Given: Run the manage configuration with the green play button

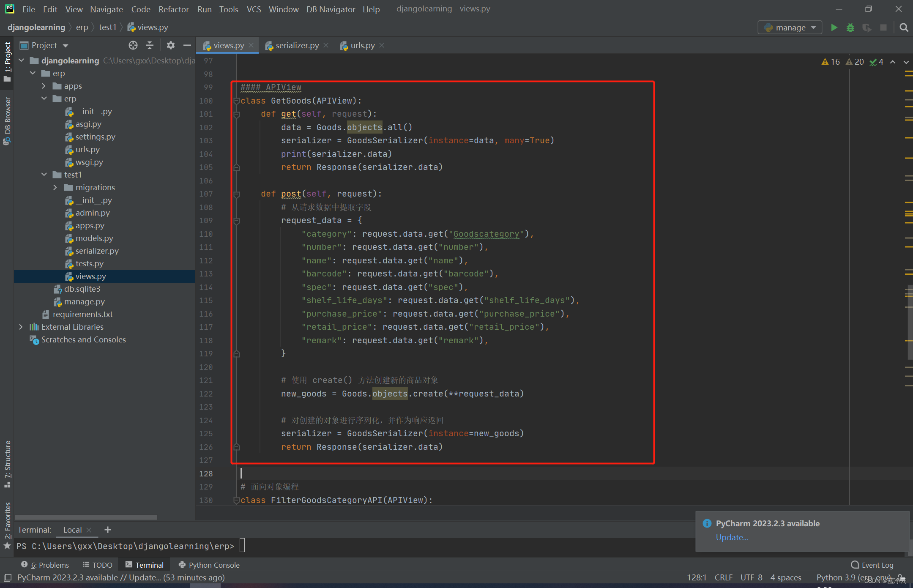Looking at the screenshot, I should [x=834, y=27].
